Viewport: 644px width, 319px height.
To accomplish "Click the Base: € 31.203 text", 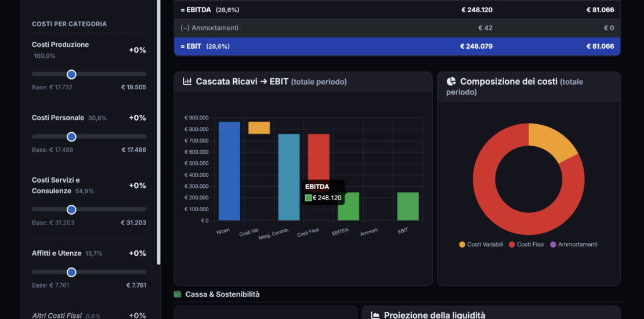I will [53, 223].
